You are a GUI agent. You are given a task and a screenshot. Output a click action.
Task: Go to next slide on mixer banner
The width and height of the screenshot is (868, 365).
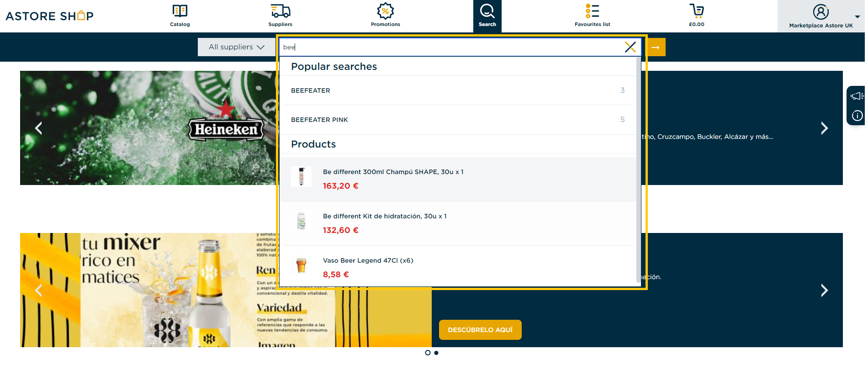click(x=824, y=290)
